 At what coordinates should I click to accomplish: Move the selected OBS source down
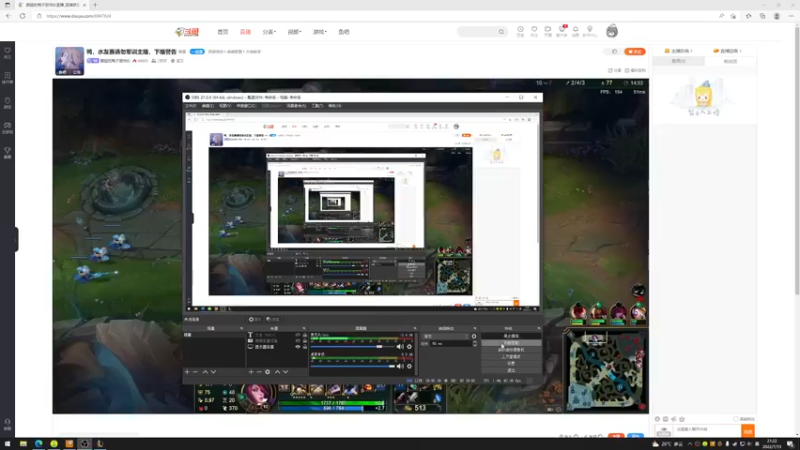click(286, 372)
